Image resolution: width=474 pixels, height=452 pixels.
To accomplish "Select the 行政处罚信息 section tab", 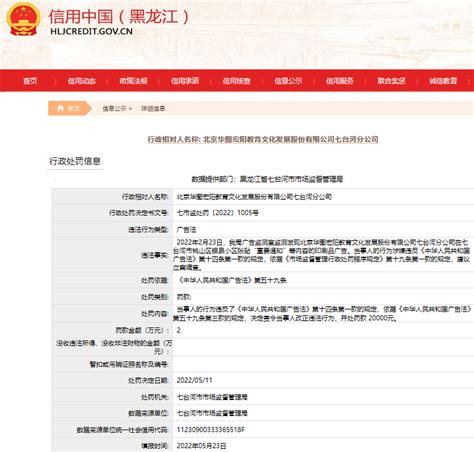I will (75, 161).
